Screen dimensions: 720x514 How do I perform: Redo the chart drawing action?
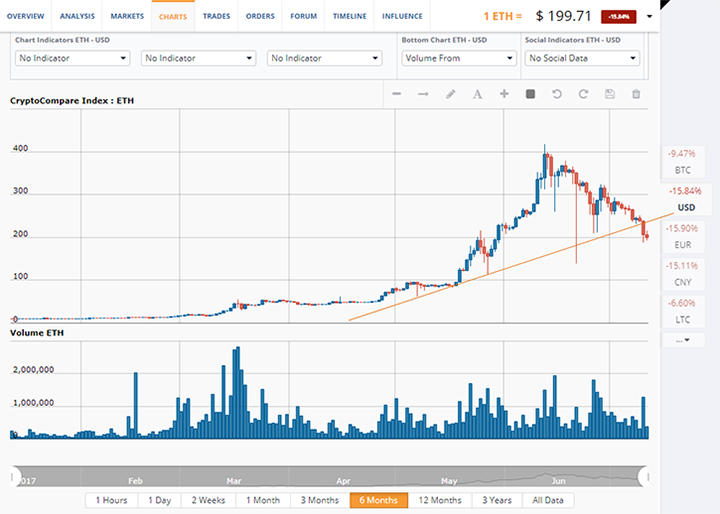tap(583, 94)
